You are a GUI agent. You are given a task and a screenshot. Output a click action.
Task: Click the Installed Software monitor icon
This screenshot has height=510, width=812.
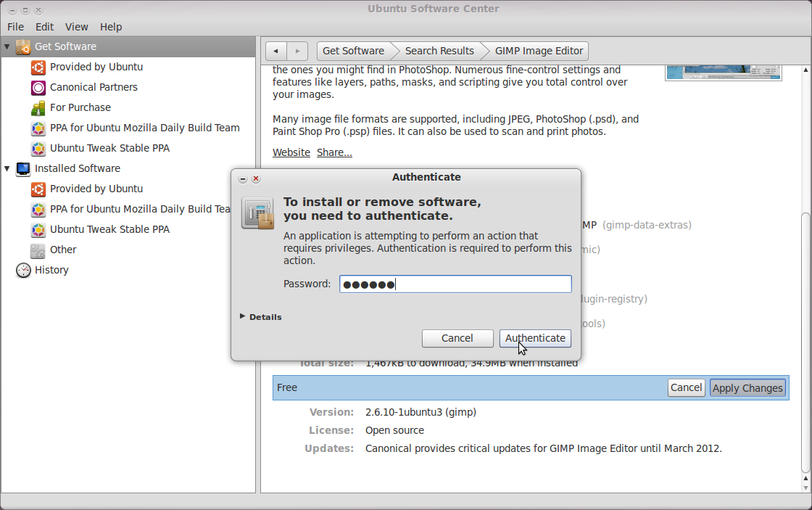(x=23, y=169)
